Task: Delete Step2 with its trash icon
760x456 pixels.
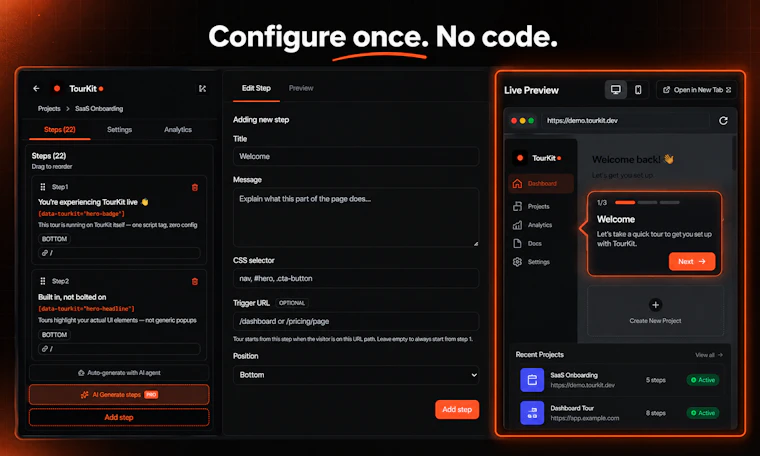Action: [195, 282]
